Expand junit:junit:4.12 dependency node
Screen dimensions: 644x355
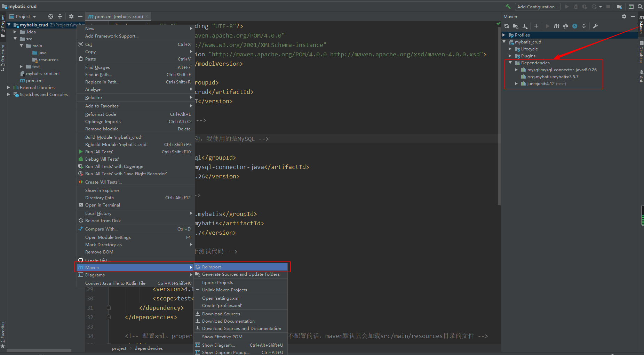(516, 83)
